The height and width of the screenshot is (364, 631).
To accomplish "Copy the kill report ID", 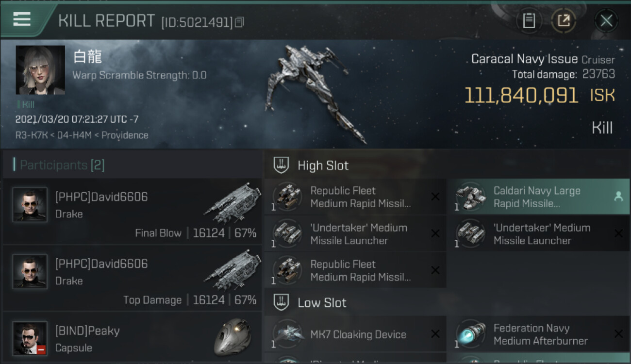I will click(240, 22).
